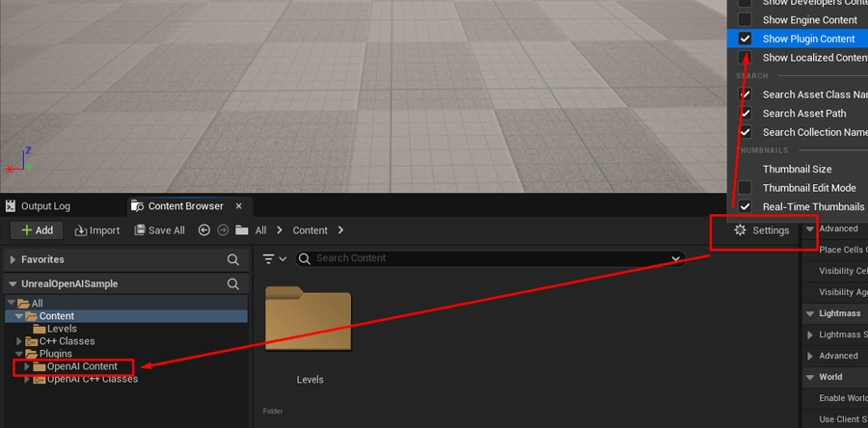868x428 pixels.
Task: Open the filter options dropdown icon
Action: coord(275,258)
